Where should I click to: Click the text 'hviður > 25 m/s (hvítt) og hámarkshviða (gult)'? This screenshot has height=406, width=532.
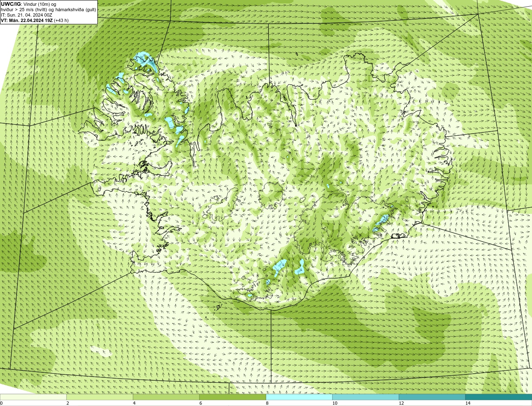click(49, 10)
